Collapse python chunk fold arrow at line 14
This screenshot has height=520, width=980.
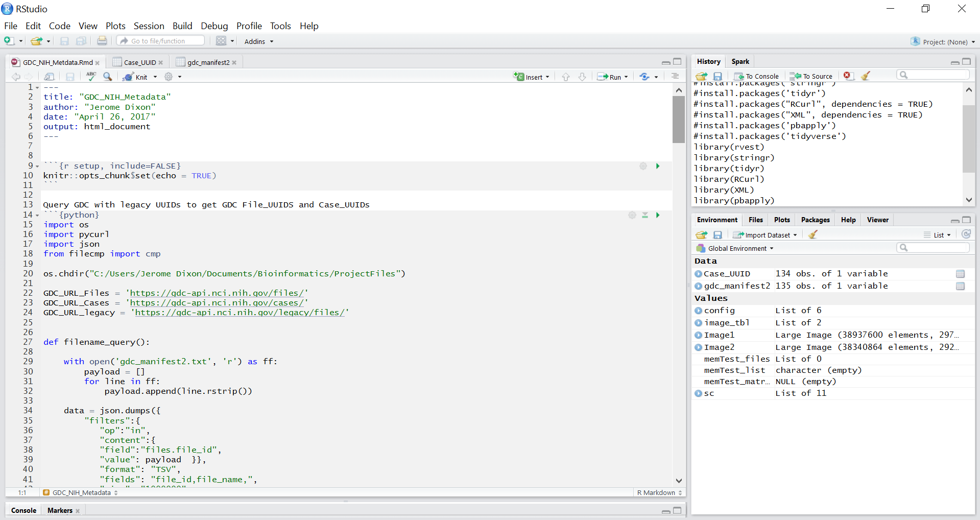[37, 216]
